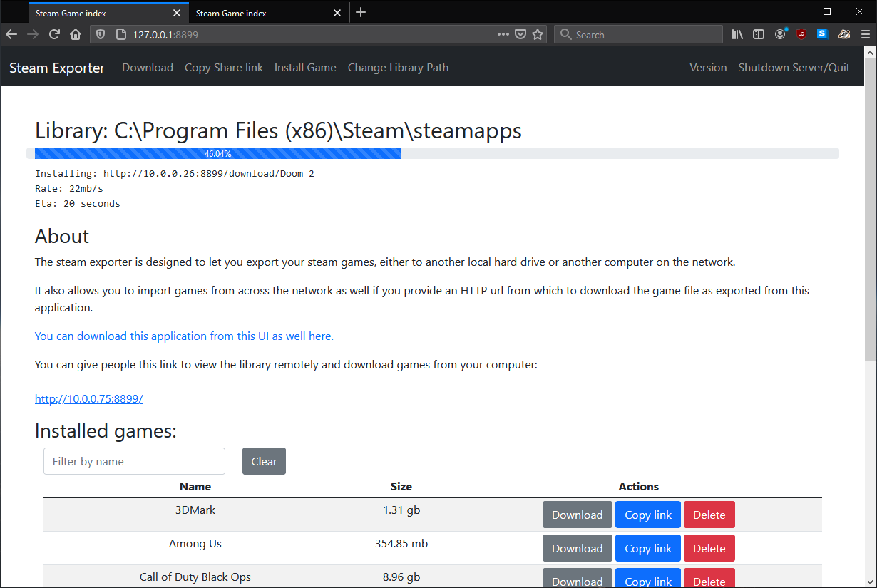This screenshot has width=877, height=588.
Task: Open Change Library Path in navbar
Action: point(398,68)
